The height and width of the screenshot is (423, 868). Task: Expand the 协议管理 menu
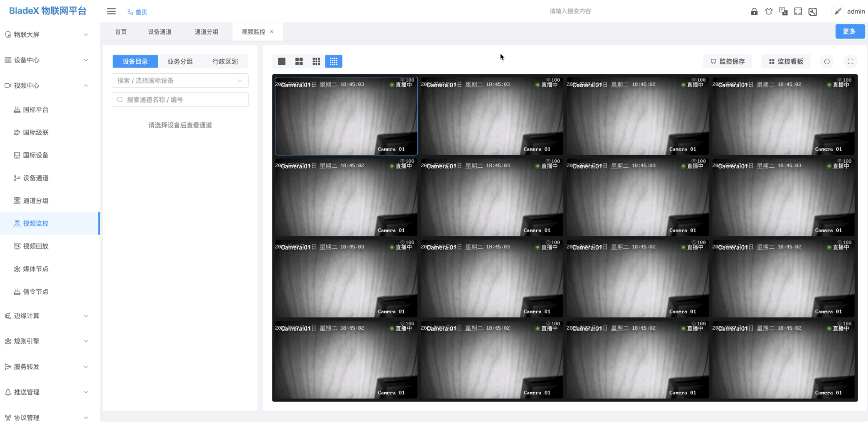(x=50, y=418)
